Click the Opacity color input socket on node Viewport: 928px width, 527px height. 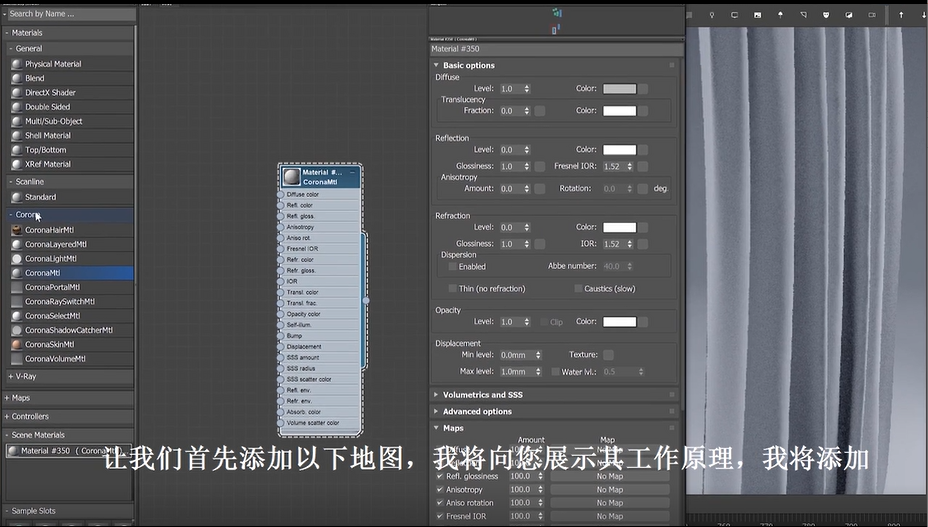[x=281, y=314]
